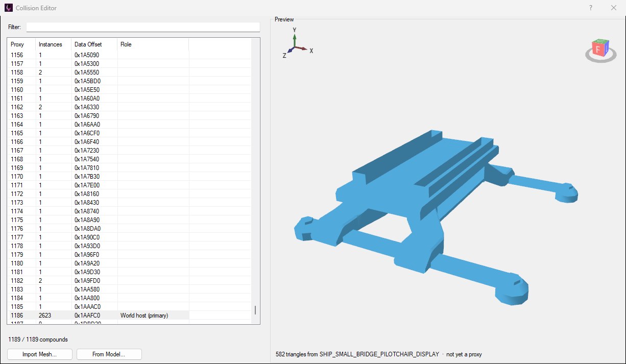
Task: Click the World host (primary) role cell
Action: click(153, 316)
